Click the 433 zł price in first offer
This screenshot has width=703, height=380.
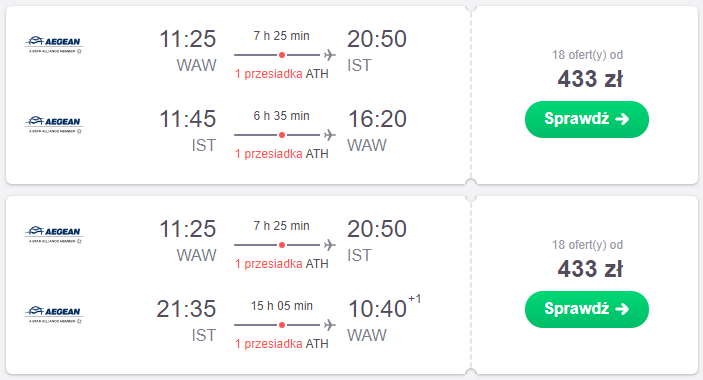590,79
